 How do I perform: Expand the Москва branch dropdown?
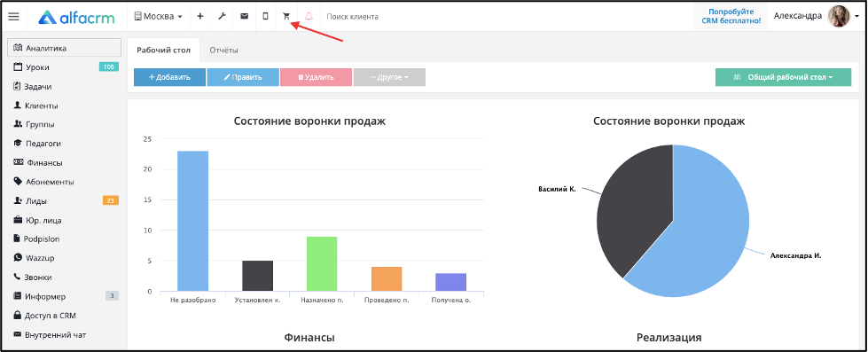pos(159,17)
